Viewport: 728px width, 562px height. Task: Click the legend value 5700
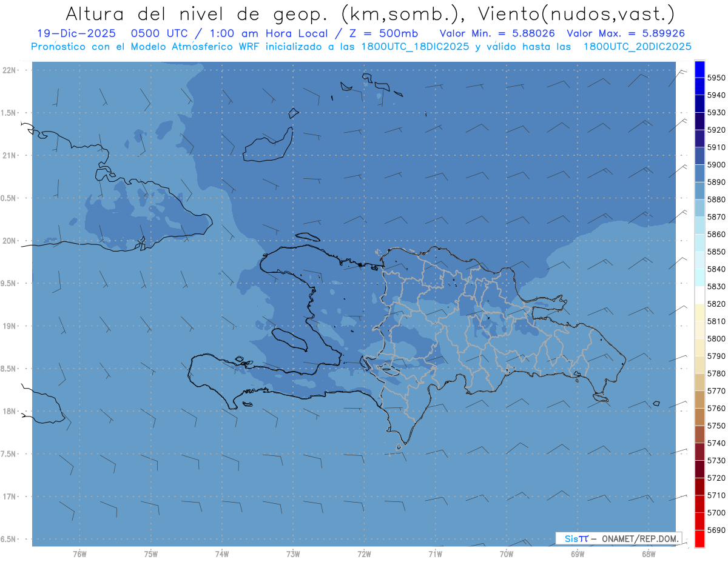[x=716, y=513]
